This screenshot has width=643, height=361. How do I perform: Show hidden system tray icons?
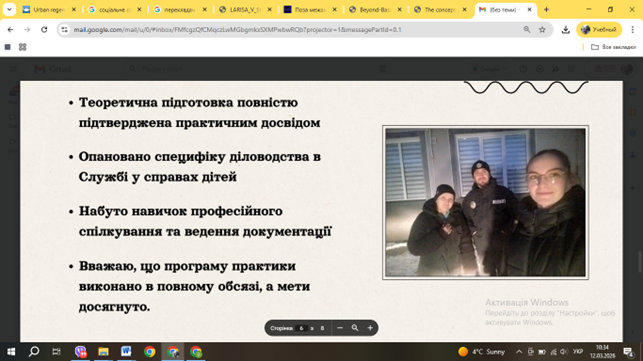click(x=519, y=352)
